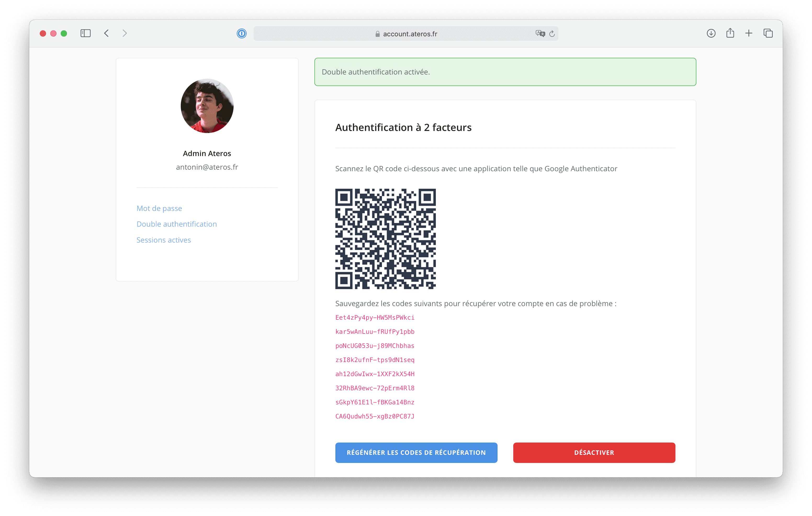Show tab overview icon
Viewport: 812px width, 516px height.
(x=768, y=33)
